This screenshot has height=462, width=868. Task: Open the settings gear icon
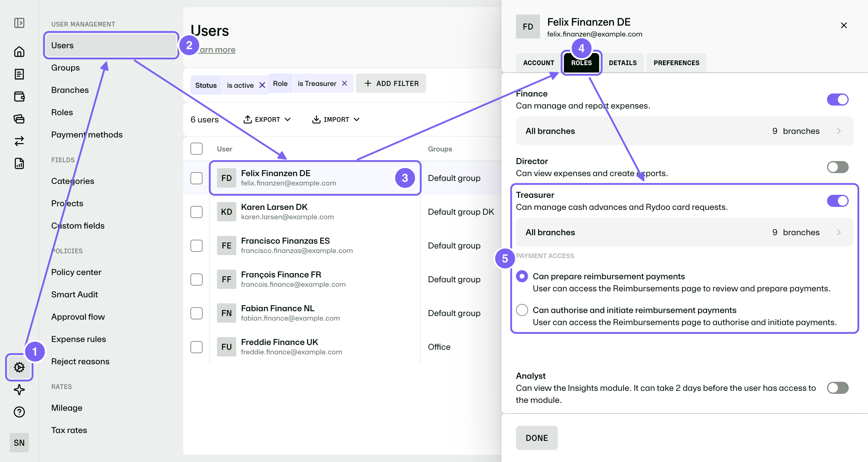pyautogui.click(x=19, y=367)
